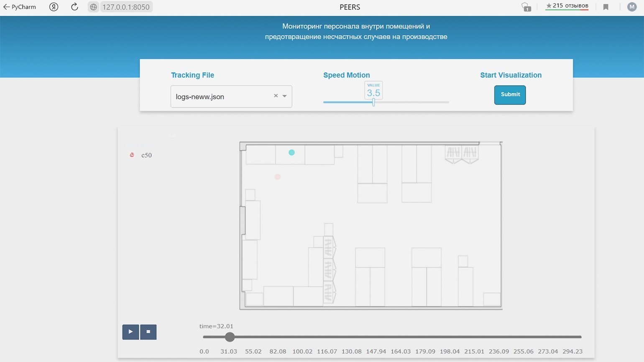Toggle c50 legend entry visibility
The width and height of the screenshot is (644, 362).
[x=142, y=155]
